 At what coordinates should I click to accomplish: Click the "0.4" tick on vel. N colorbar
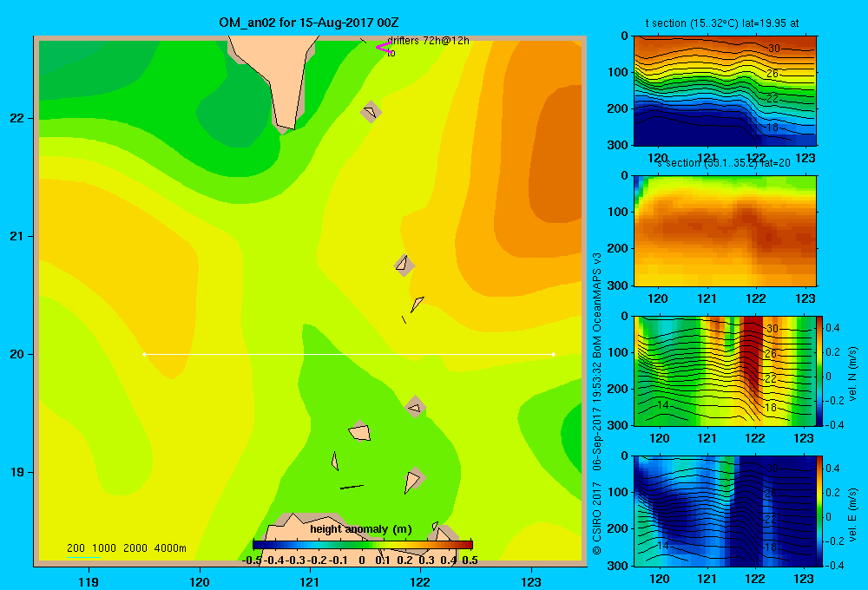(832, 328)
